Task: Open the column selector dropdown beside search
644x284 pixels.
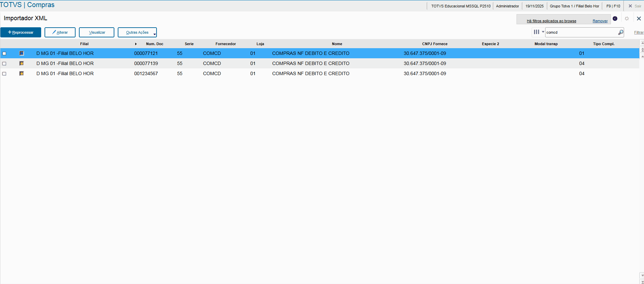Action: tap(538, 32)
